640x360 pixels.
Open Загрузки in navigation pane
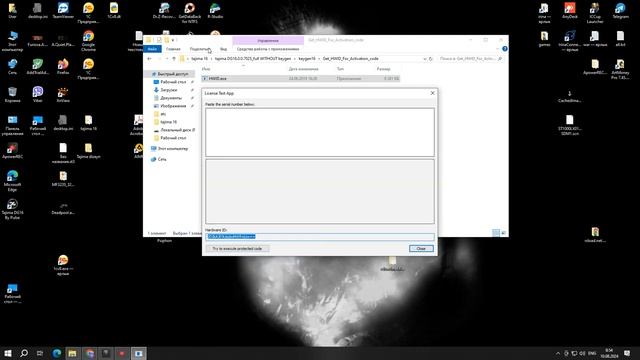tap(169, 90)
